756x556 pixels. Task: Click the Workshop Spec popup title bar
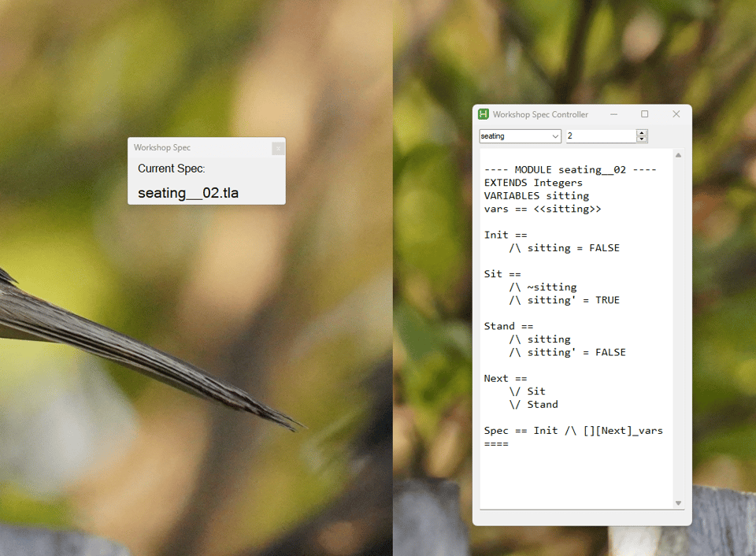pos(197,148)
